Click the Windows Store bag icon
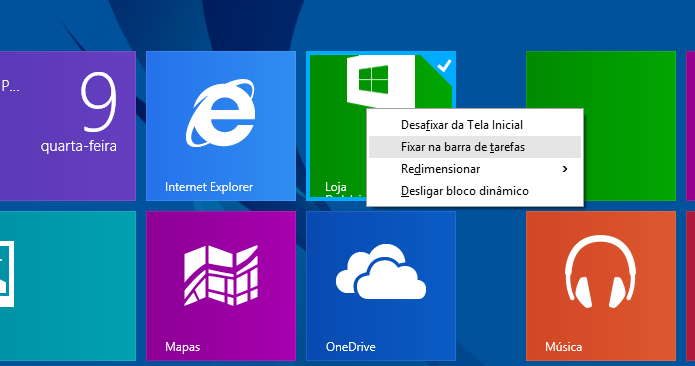Screen dimensions: 695x366 point(381,82)
